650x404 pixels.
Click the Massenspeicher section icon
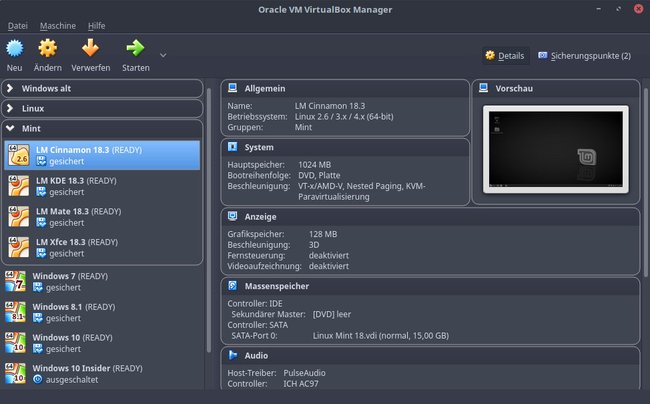click(x=233, y=285)
